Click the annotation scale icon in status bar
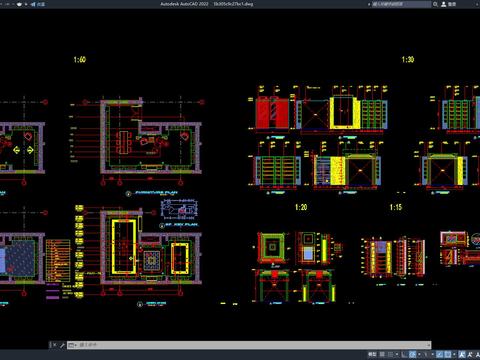The height and width of the screenshot is (360, 480). [462, 354]
